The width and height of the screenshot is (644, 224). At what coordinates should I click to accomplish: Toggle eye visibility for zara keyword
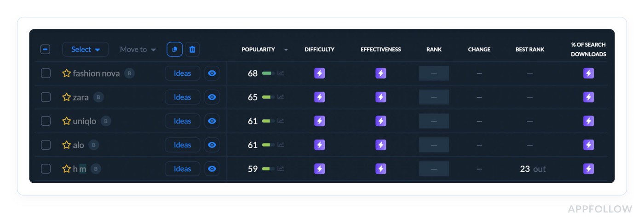click(x=212, y=97)
